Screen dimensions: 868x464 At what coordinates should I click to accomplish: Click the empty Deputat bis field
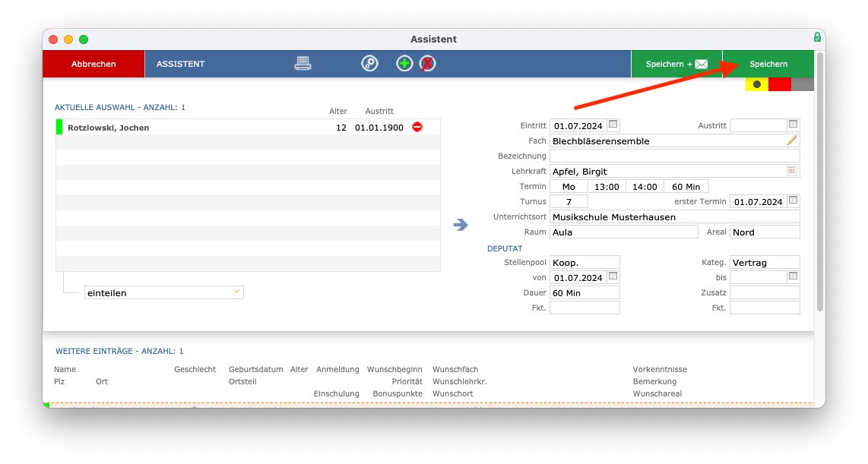pos(758,278)
